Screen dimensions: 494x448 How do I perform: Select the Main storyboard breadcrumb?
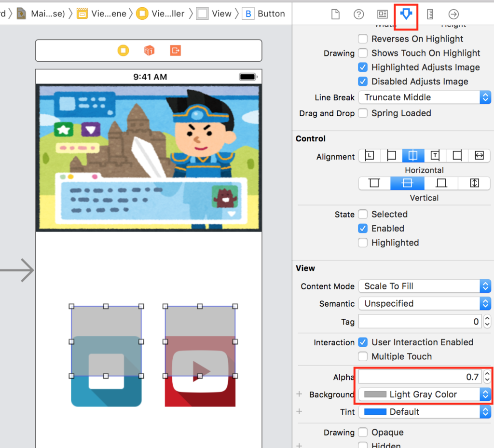pyautogui.click(x=41, y=14)
